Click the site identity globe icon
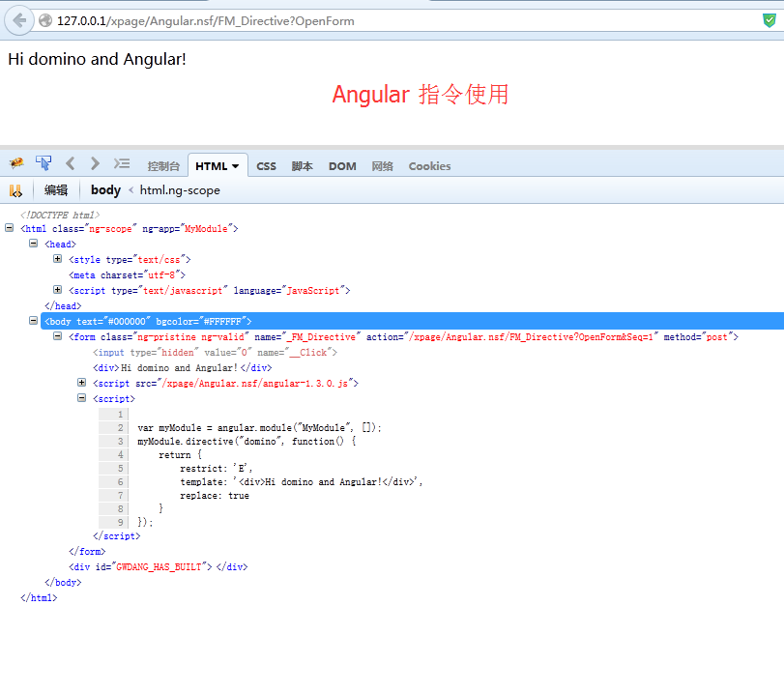The image size is (784, 692). 45,20
